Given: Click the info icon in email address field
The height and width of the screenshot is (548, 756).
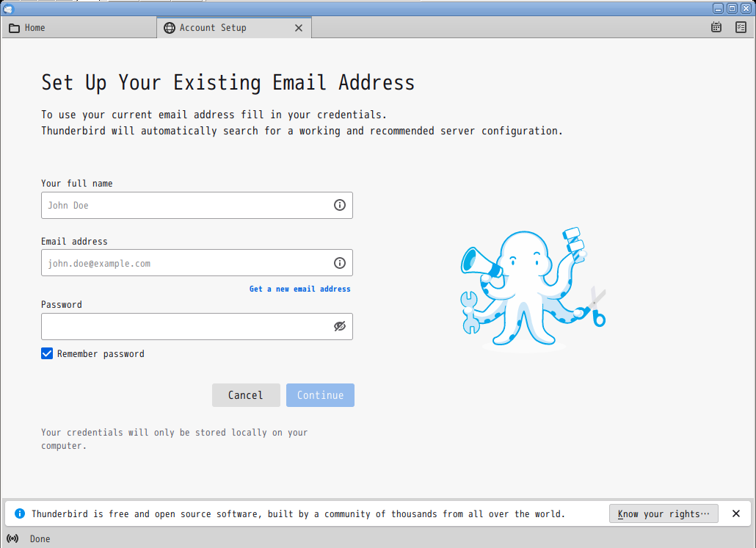Looking at the screenshot, I should tap(340, 263).
